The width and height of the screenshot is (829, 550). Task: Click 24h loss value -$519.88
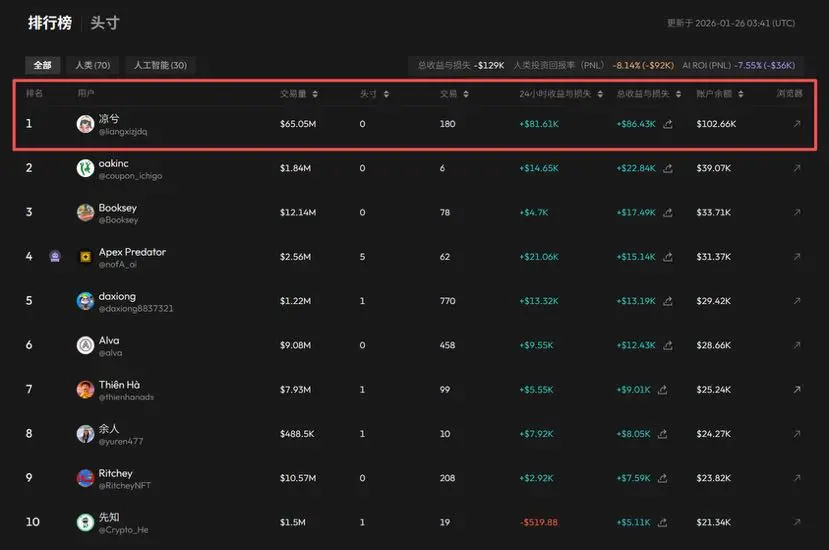pos(539,522)
